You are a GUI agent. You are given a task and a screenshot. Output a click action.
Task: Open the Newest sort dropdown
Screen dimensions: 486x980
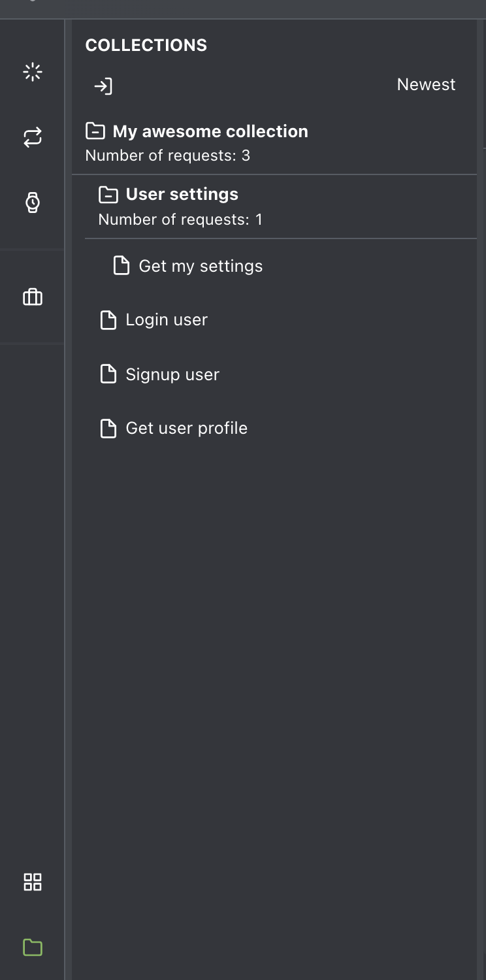click(426, 85)
